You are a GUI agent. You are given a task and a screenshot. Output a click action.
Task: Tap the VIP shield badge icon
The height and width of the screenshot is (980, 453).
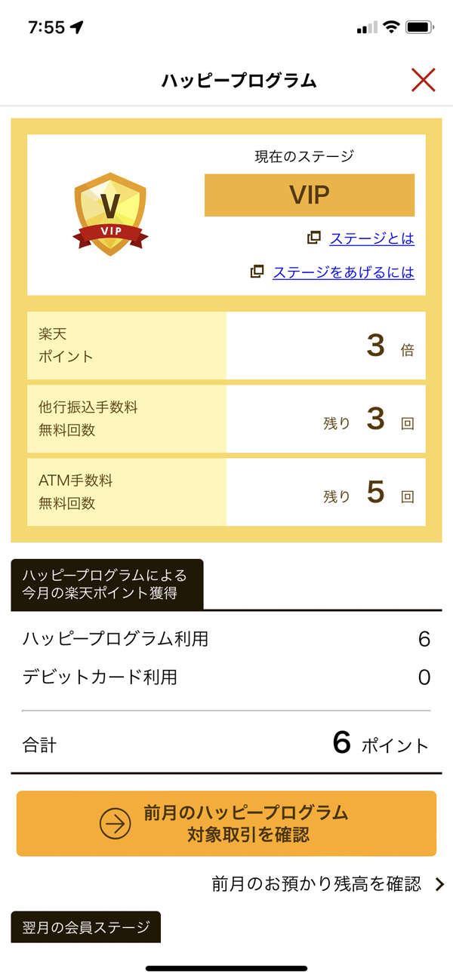[110, 214]
